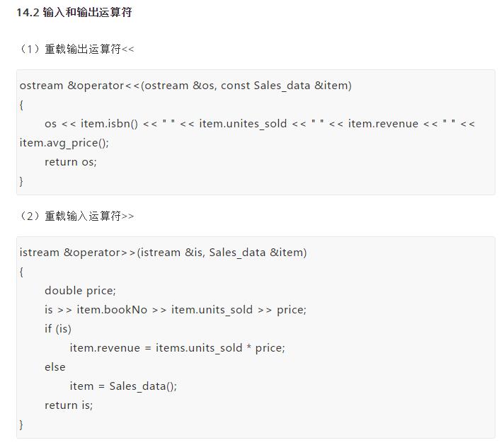Click the subheading (1) 重载输出运算符<<

click(76, 49)
